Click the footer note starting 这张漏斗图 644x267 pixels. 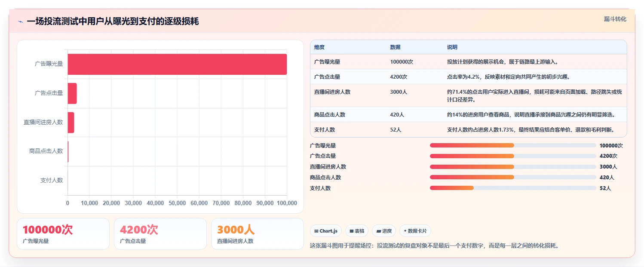click(x=434, y=246)
